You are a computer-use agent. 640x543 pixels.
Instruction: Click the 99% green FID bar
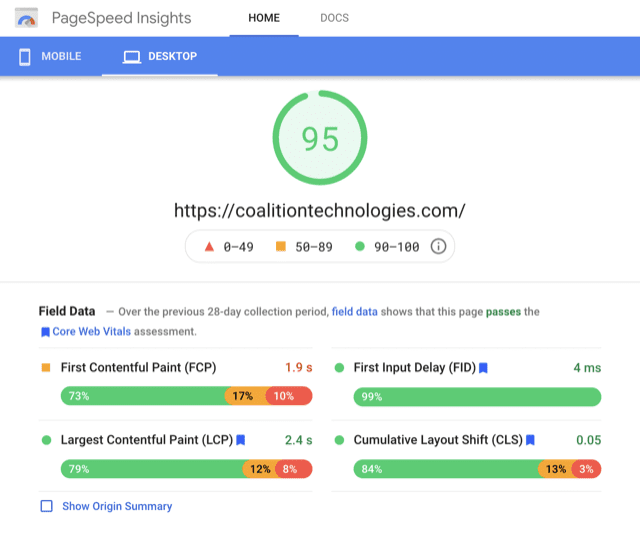(477, 397)
